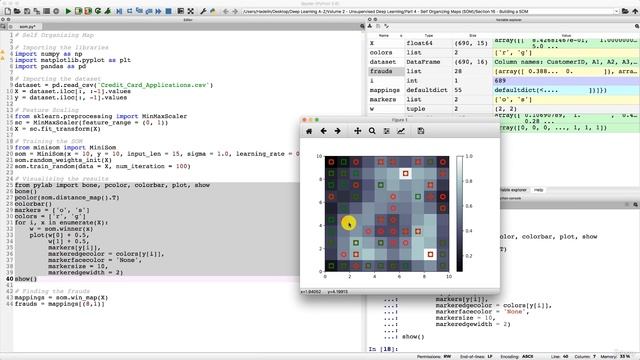Open Preferences with the wrench icon
640x360 pixels.
203,11
